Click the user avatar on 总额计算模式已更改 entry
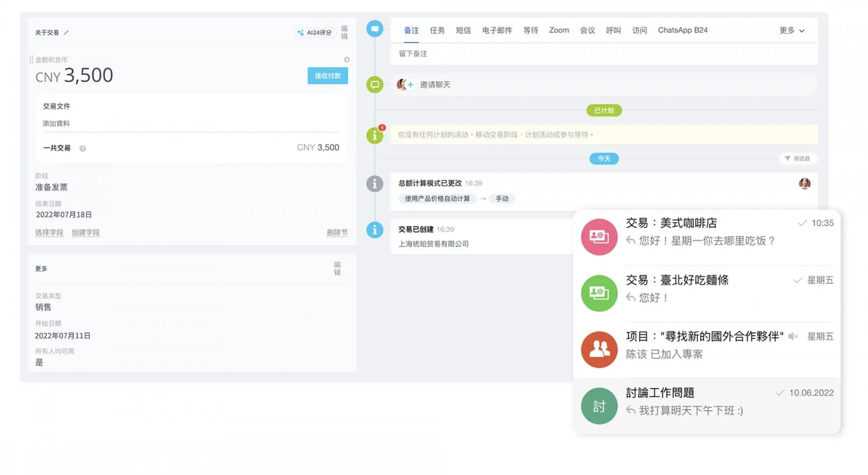 tap(804, 184)
